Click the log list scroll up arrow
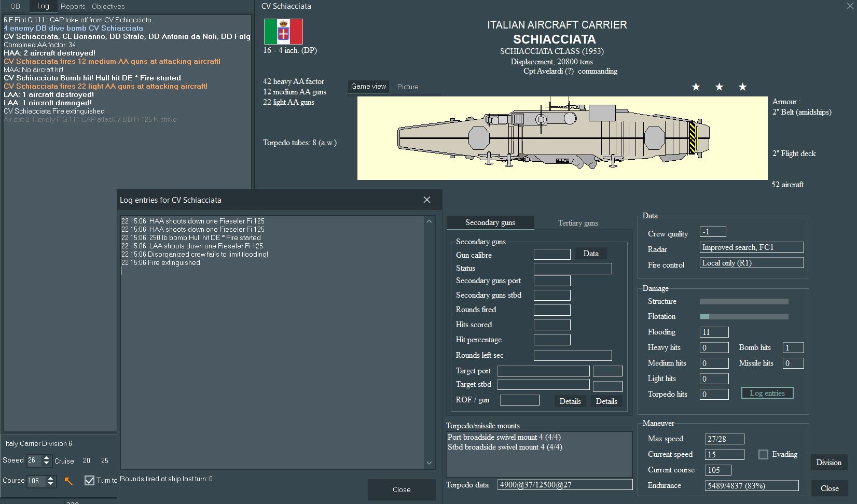Viewport: 857px width, 504px height. (429, 221)
